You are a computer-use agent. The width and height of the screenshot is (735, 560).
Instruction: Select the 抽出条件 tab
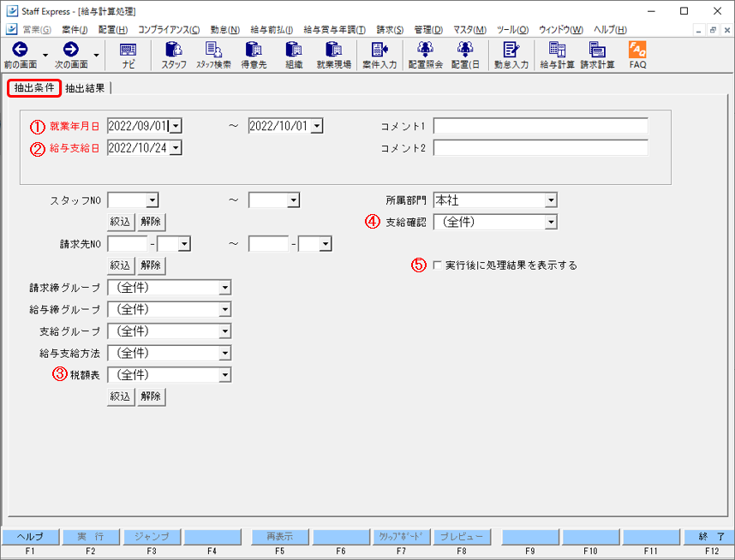tap(34, 87)
